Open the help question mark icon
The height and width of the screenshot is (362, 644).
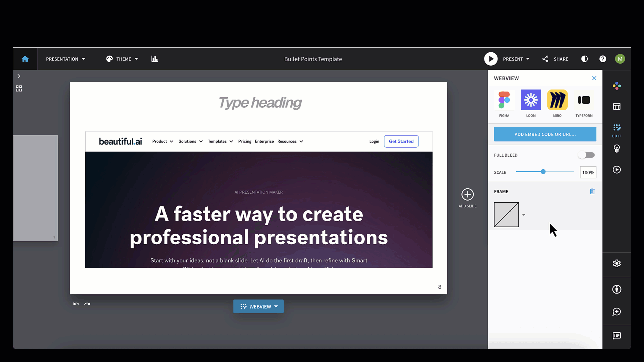click(x=603, y=59)
